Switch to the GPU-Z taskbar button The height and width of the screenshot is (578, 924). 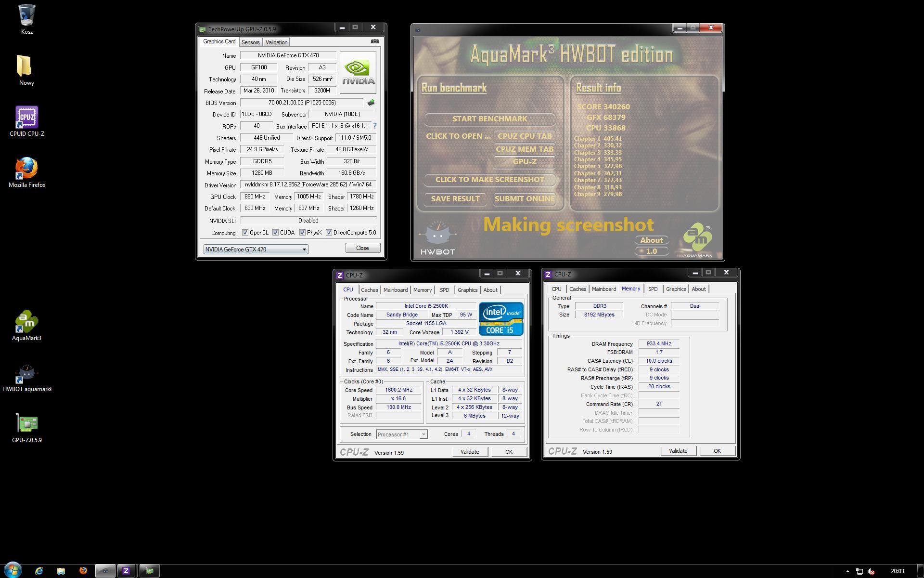click(150, 571)
